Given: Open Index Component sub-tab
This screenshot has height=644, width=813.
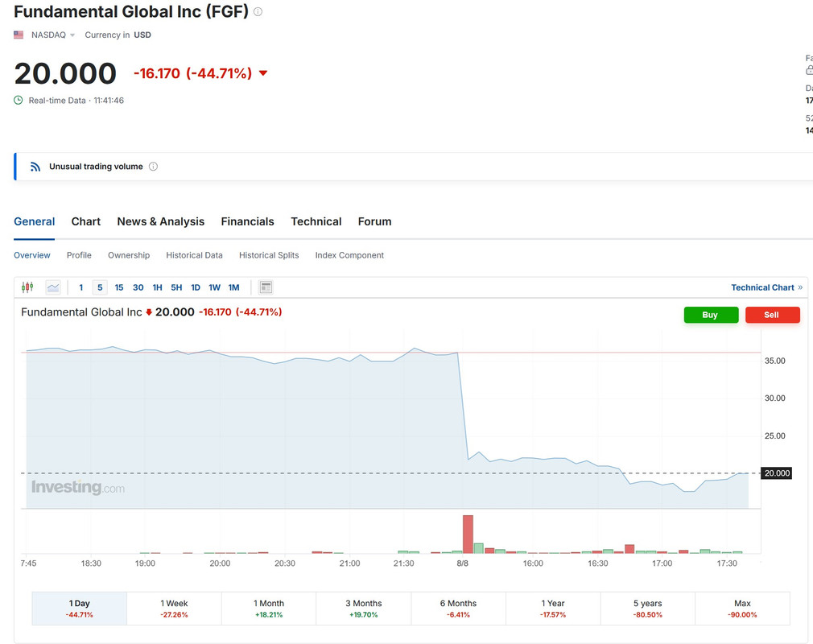Looking at the screenshot, I should [x=349, y=255].
